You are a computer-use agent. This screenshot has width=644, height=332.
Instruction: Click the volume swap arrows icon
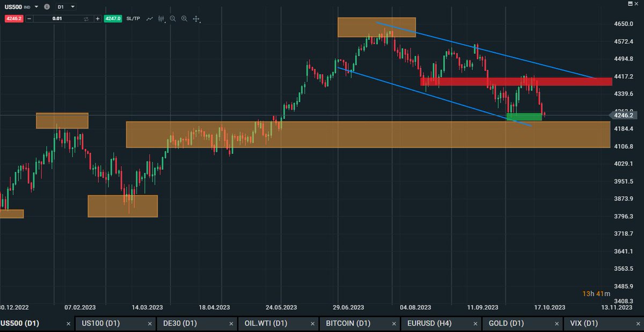tap(86, 19)
